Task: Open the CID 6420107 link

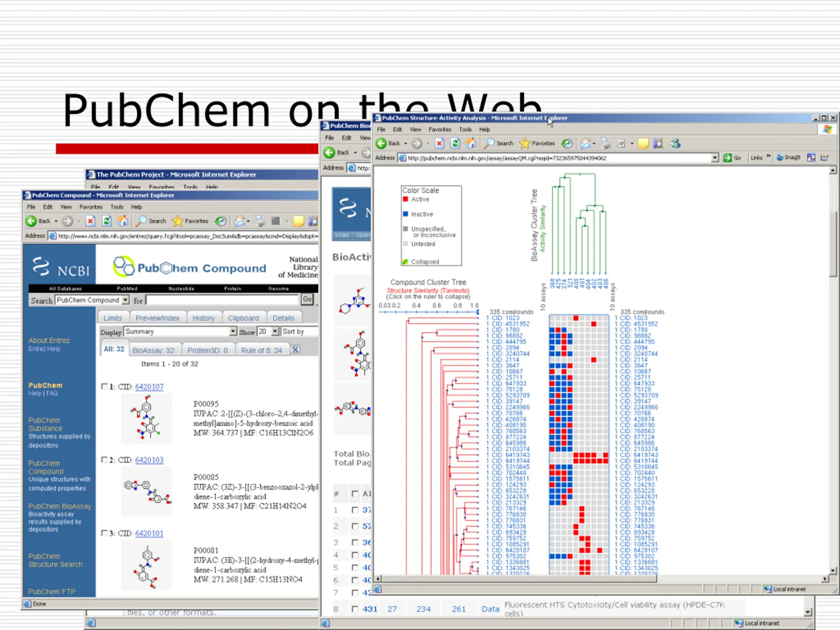Action: click(x=149, y=387)
